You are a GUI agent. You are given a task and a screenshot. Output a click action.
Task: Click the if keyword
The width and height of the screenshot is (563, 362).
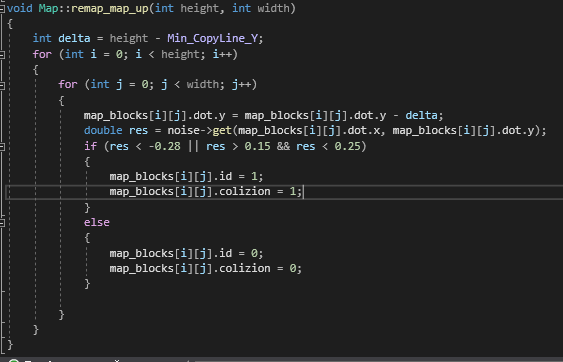[x=90, y=147]
